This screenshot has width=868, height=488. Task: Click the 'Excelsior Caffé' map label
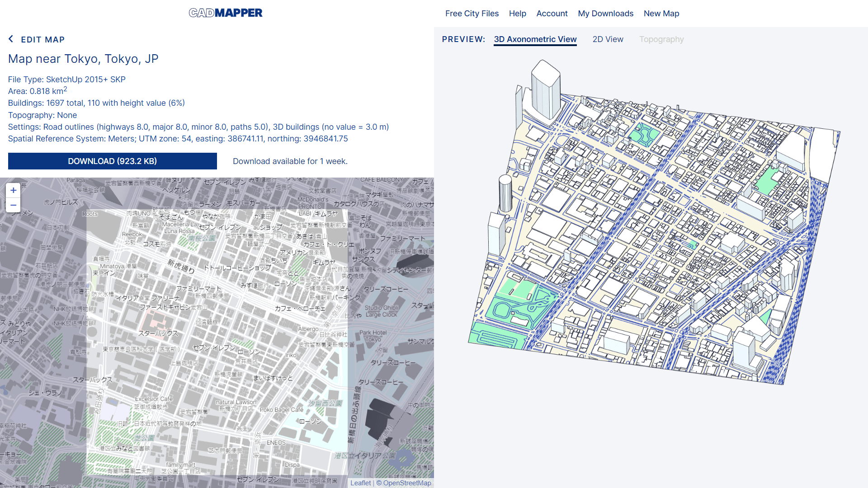point(154,399)
